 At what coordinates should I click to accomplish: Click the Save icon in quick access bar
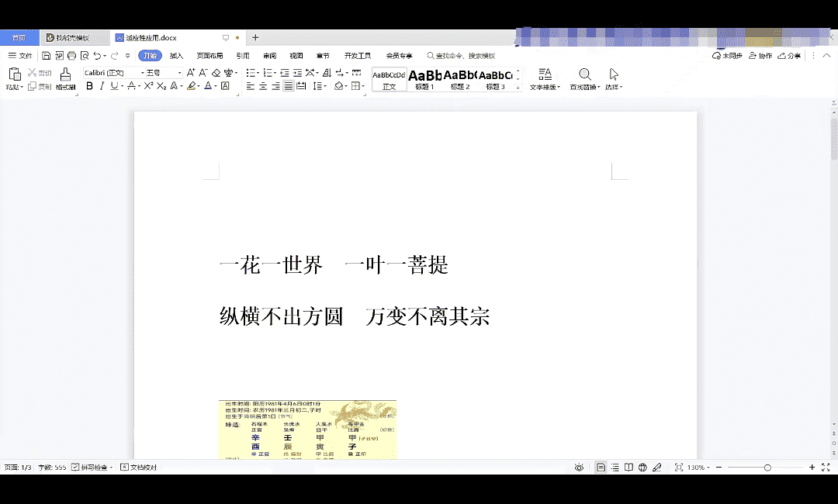[x=47, y=56]
